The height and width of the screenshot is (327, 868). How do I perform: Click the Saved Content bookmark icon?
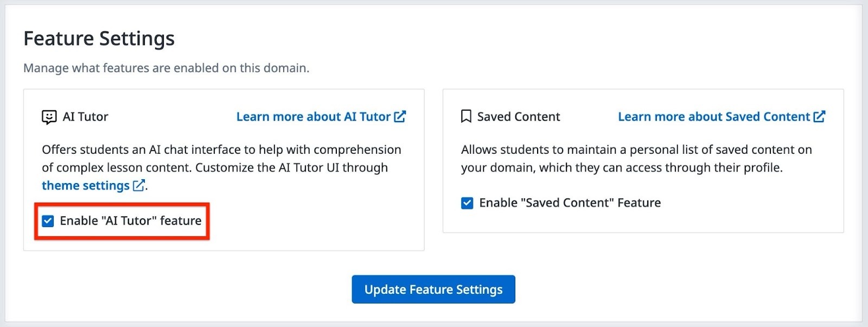click(466, 117)
